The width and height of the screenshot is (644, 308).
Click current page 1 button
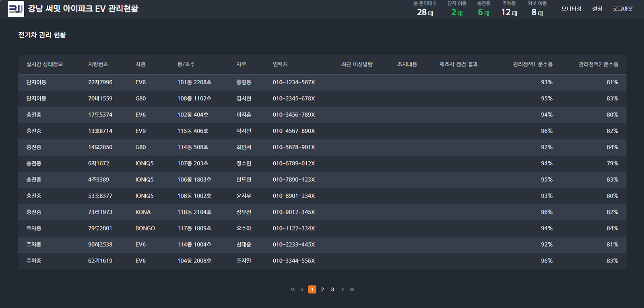[x=312, y=289]
